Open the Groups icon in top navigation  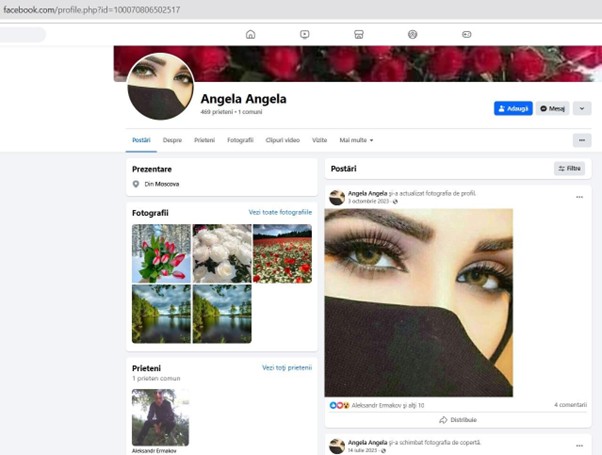click(412, 34)
